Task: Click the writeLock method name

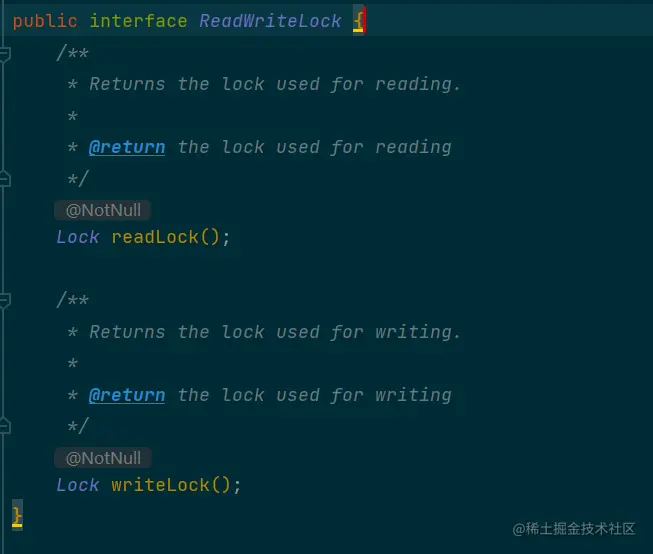Action: coord(160,485)
